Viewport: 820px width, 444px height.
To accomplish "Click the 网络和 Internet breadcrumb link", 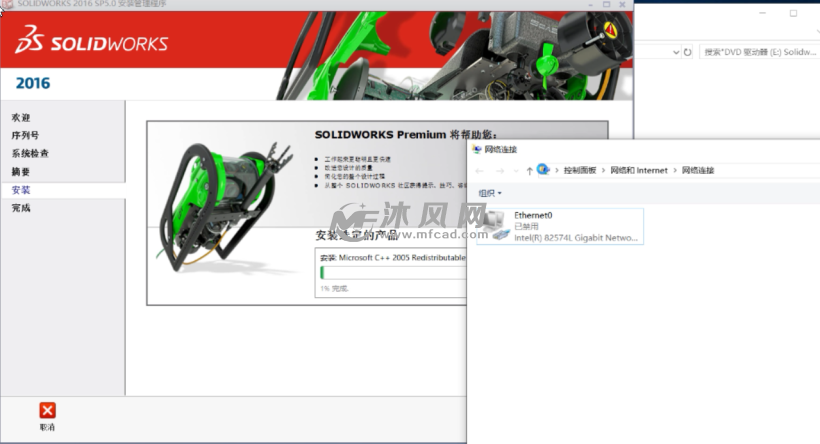I will (639, 170).
